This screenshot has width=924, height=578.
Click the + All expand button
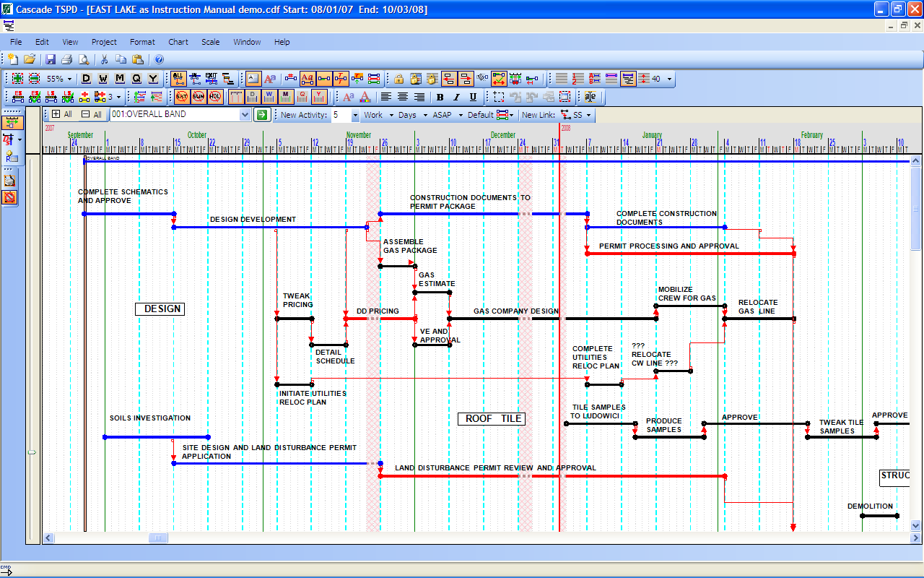point(57,114)
